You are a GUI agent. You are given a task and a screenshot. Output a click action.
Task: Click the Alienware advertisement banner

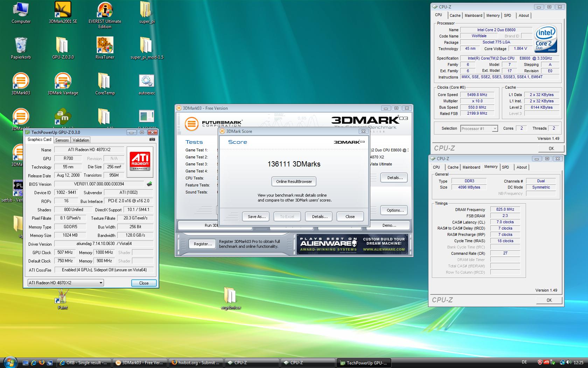(x=352, y=244)
